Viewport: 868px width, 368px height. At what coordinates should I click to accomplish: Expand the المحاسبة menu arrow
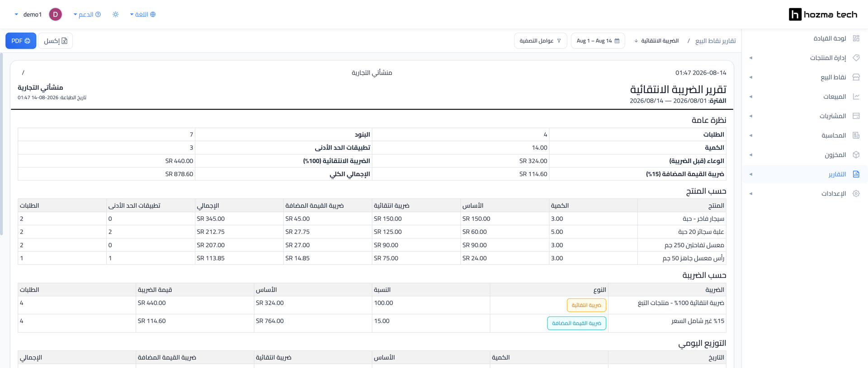tap(751, 135)
